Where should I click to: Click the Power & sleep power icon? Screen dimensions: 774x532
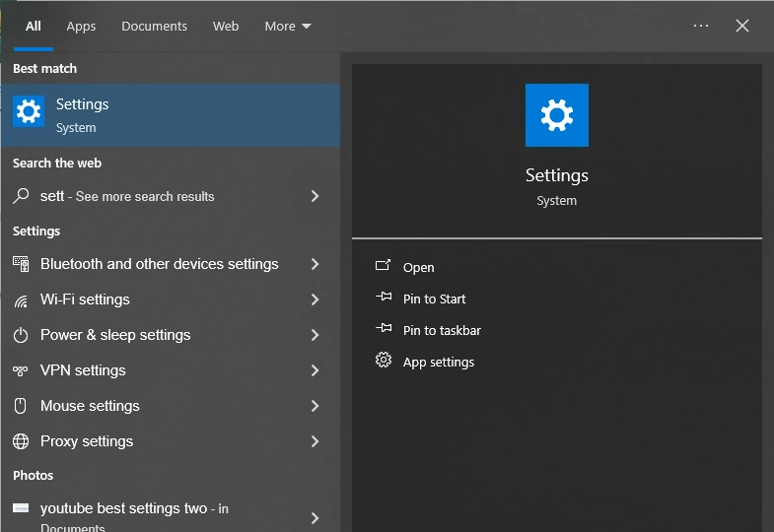[21, 335]
